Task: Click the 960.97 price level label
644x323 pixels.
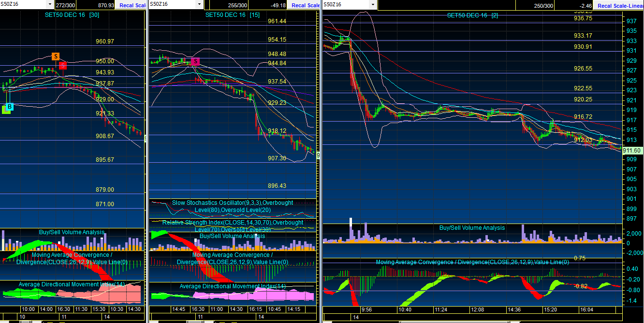Action: (105, 42)
